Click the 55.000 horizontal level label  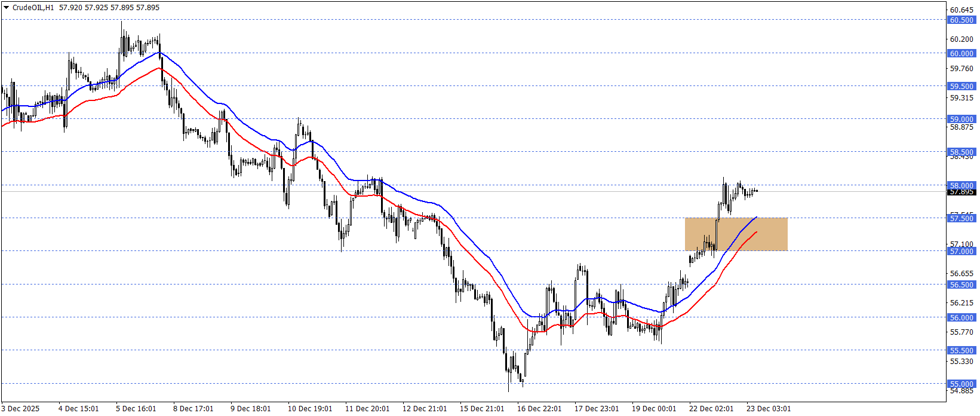pos(961,384)
